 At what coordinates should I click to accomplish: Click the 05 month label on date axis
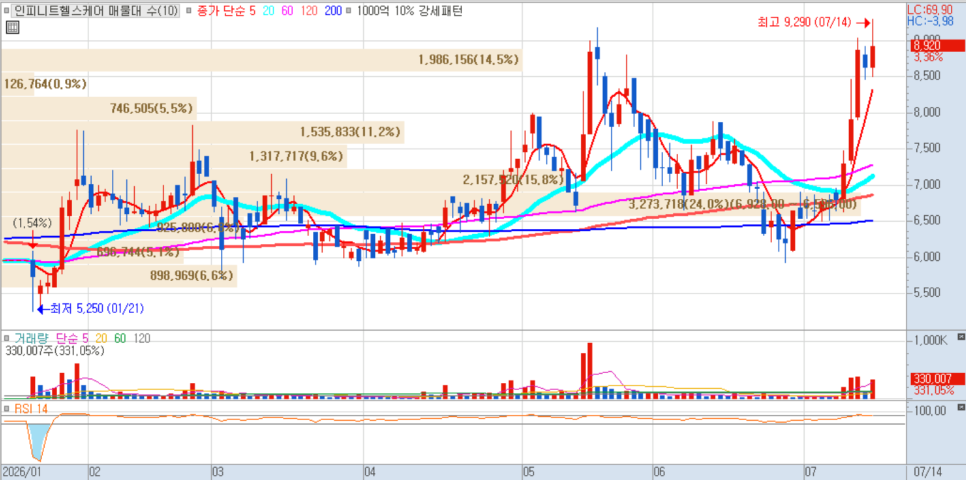pyautogui.click(x=529, y=471)
